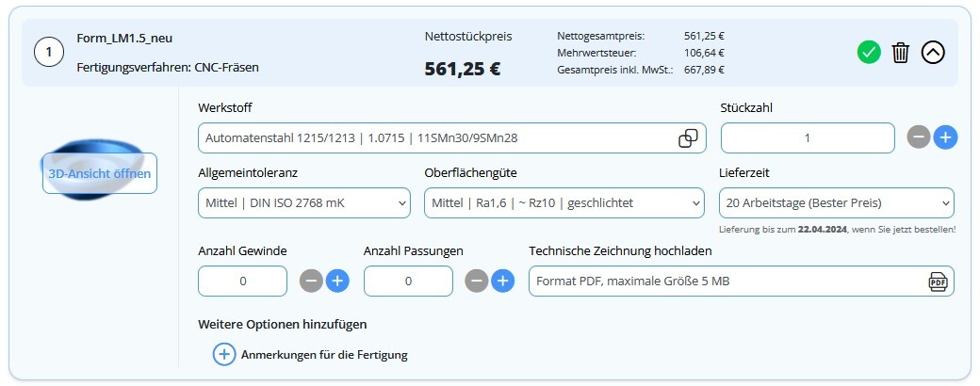Delete the Form_LM1.5_neu part with trash icon

point(901,53)
